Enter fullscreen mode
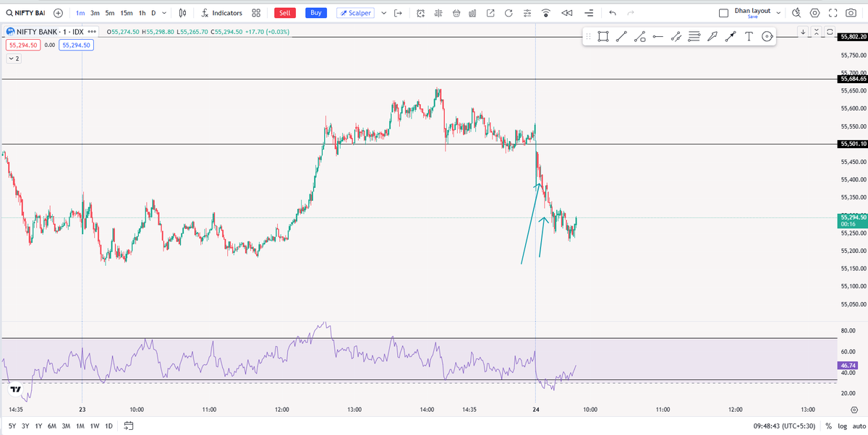868x435 pixels. click(833, 13)
